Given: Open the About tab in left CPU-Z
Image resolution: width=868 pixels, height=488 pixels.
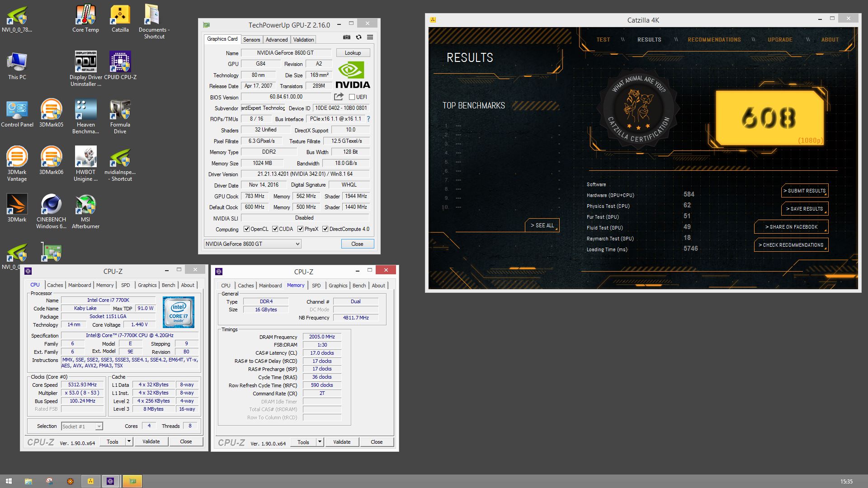Looking at the screenshot, I should pos(188,285).
